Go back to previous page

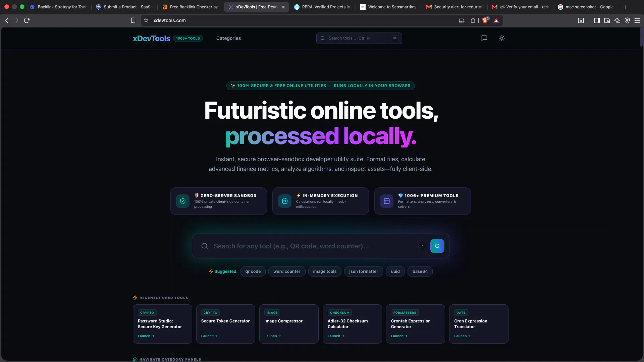[x=7, y=20]
